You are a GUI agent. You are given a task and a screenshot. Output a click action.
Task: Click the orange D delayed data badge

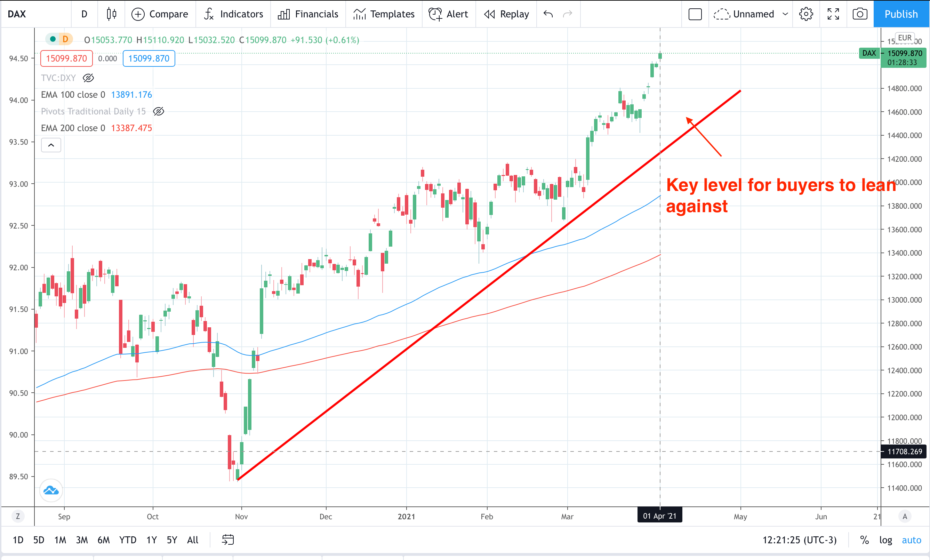click(66, 39)
